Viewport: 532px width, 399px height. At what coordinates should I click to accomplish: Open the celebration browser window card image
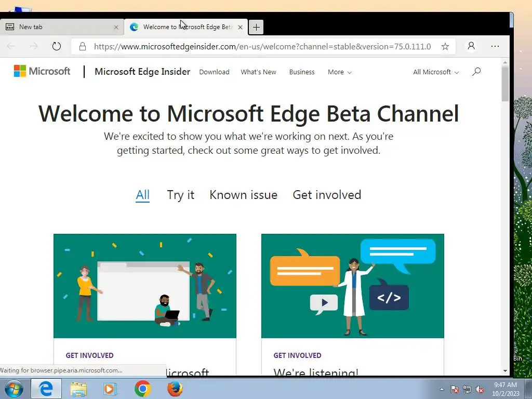(145, 286)
